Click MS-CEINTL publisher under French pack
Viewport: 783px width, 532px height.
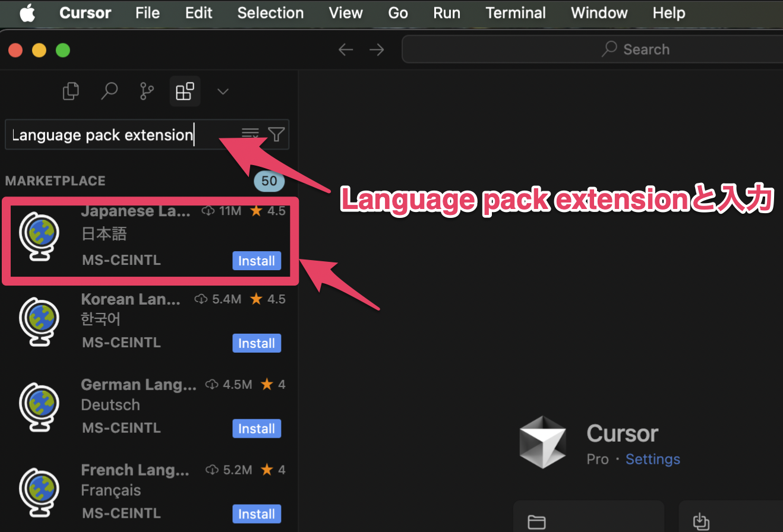coord(121,513)
